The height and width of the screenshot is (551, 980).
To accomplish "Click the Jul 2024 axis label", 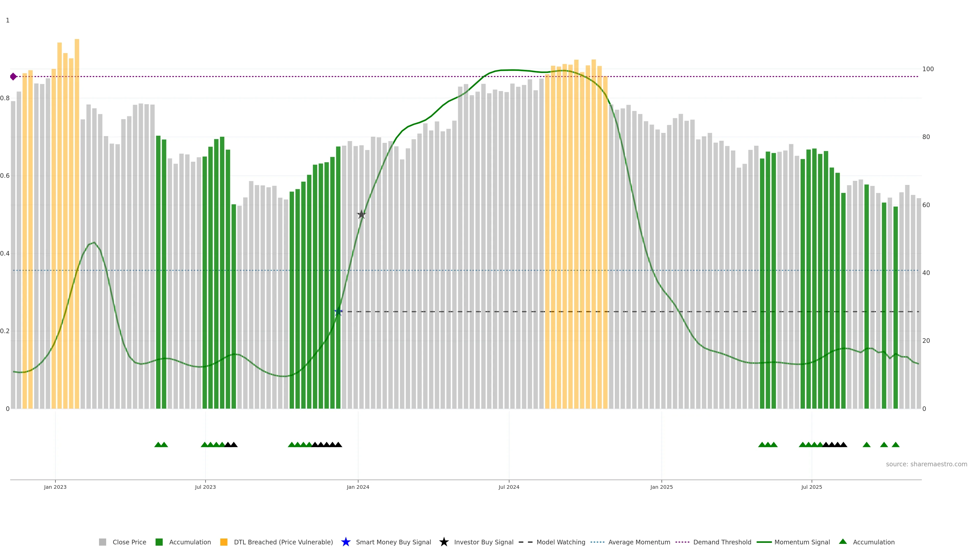I will [x=509, y=487].
